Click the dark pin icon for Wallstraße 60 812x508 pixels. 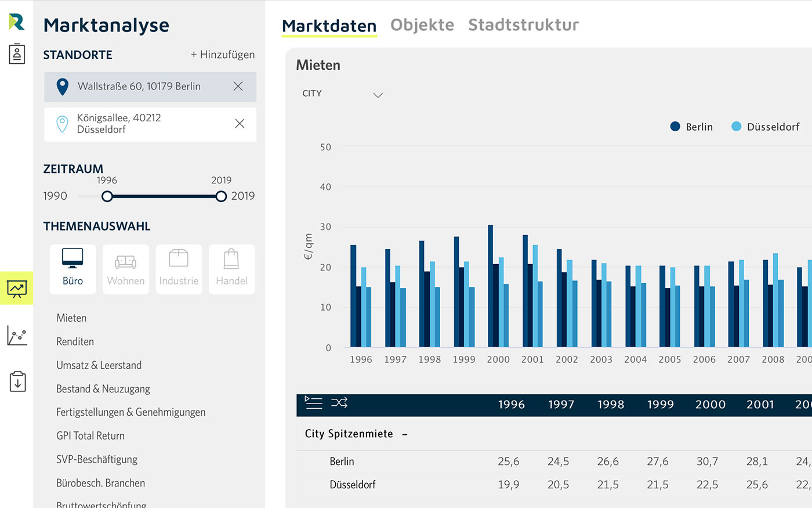[62, 87]
